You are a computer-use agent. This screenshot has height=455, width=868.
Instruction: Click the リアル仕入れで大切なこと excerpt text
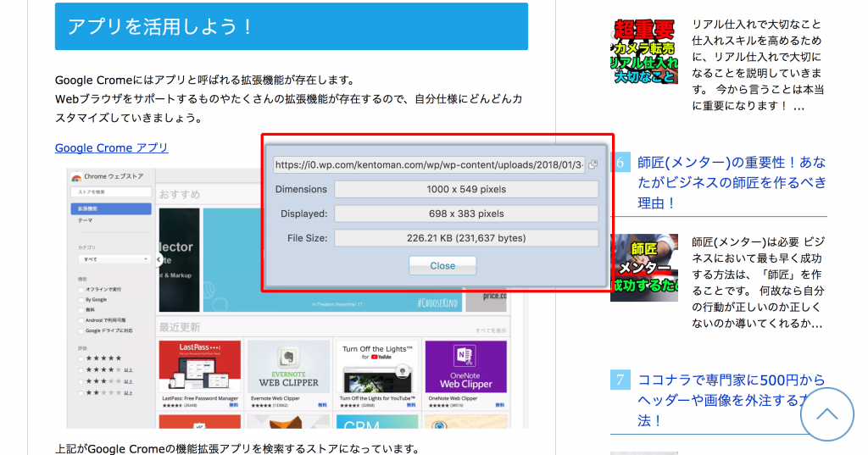click(x=757, y=65)
